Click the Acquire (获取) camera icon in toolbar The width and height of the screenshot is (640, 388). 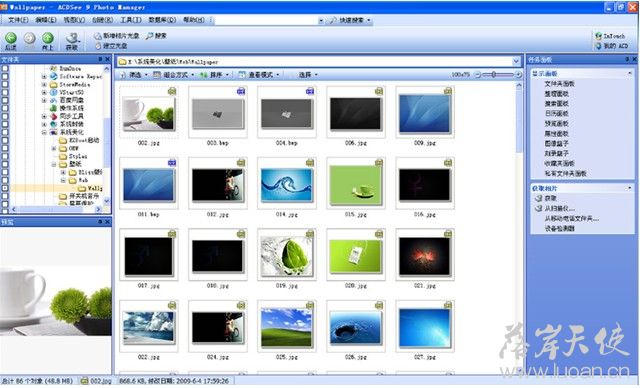(x=73, y=38)
